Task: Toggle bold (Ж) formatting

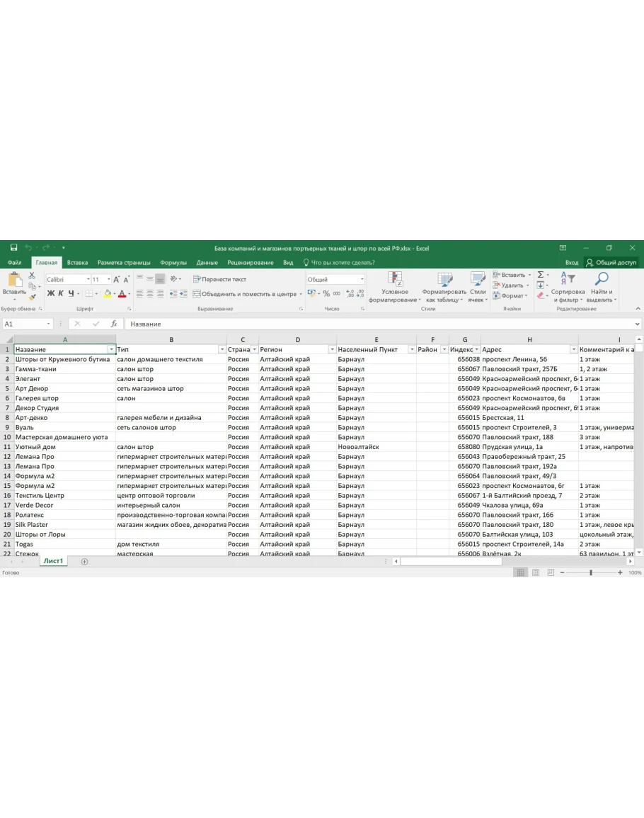Action: [50, 294]
